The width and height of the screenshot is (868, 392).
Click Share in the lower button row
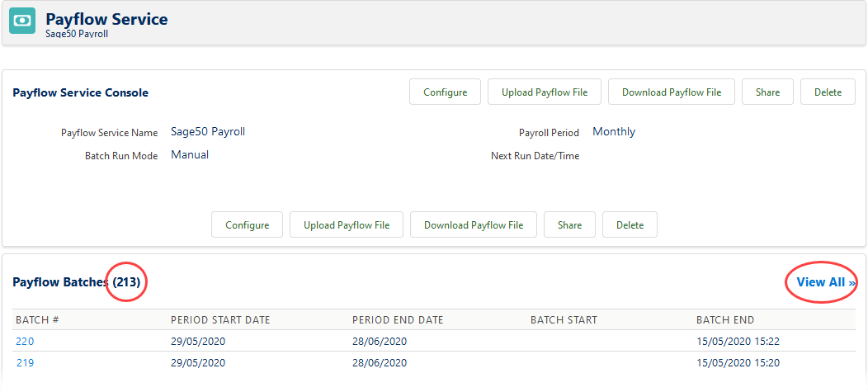[x=569, y=225]
